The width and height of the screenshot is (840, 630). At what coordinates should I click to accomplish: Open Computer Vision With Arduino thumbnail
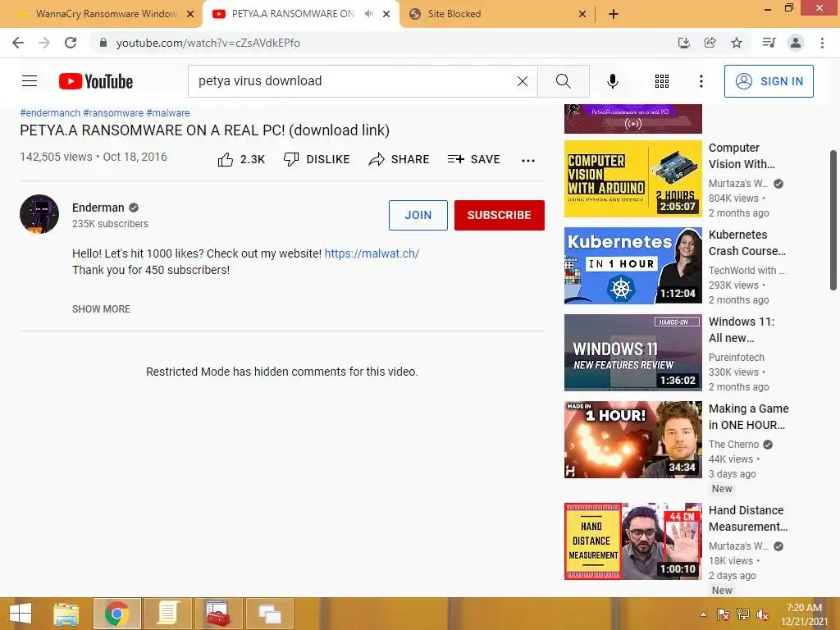click(x=632, y=179)
